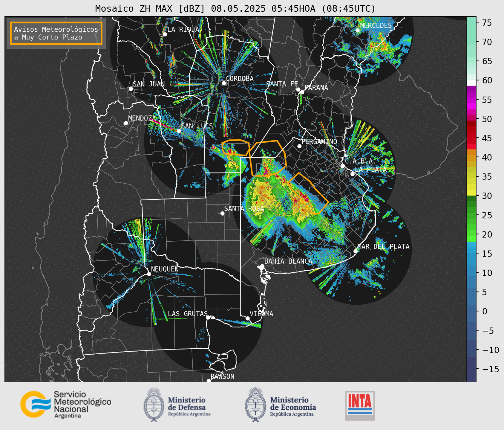The height and width of the screenshot is (430, 504).
Task: Click the SANTA ROSA label text
Action: (x=244, y=208)
